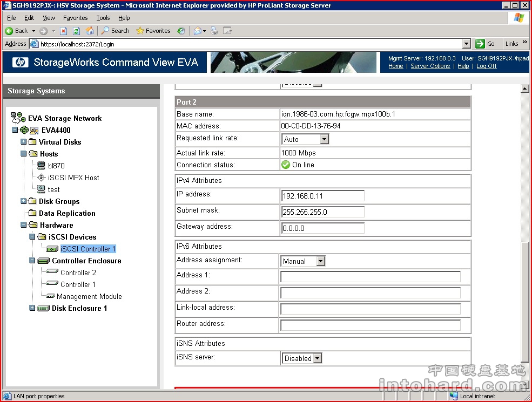This screenshot has height=402, width=532.
Task: Click the Home page icon in toolbar
Action: coord(90,31)
